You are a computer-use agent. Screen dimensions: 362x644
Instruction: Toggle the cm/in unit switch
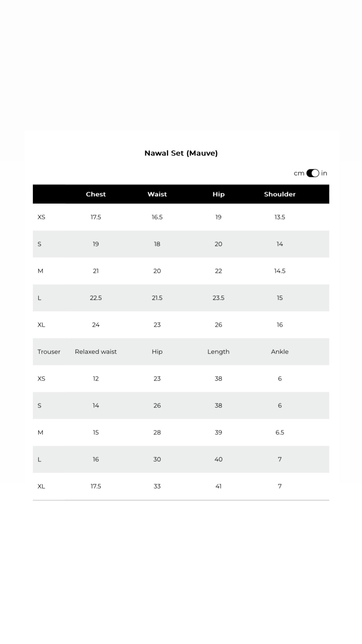[312, 173]
